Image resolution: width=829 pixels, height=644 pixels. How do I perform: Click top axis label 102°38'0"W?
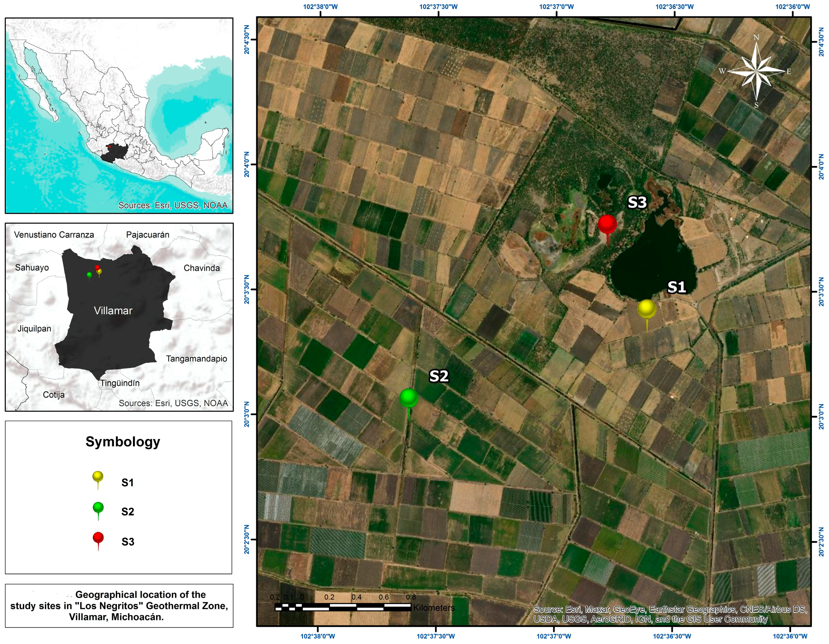coord(320,7)
